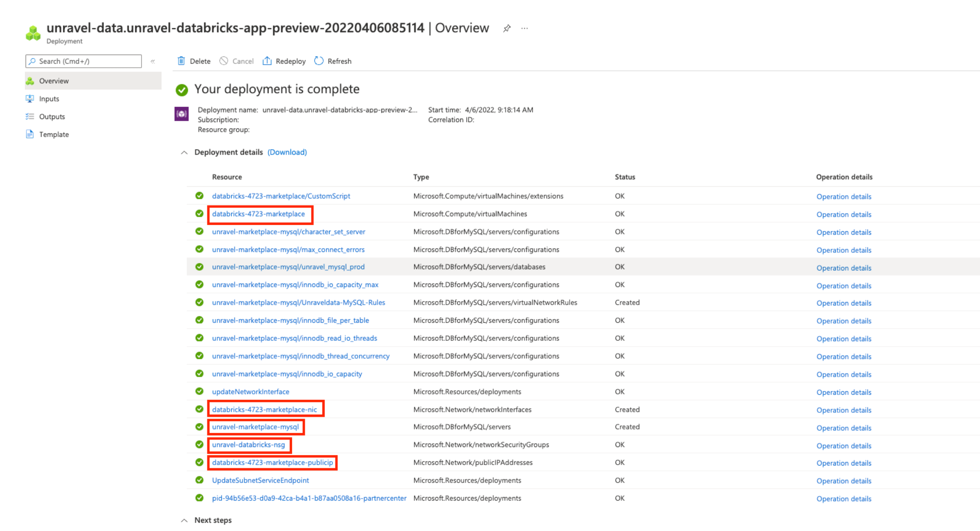The height and width of the screenshot is (531, 980).
Task: View Operation details for unravel-databricks-nsg row
Action: point(843,446)
